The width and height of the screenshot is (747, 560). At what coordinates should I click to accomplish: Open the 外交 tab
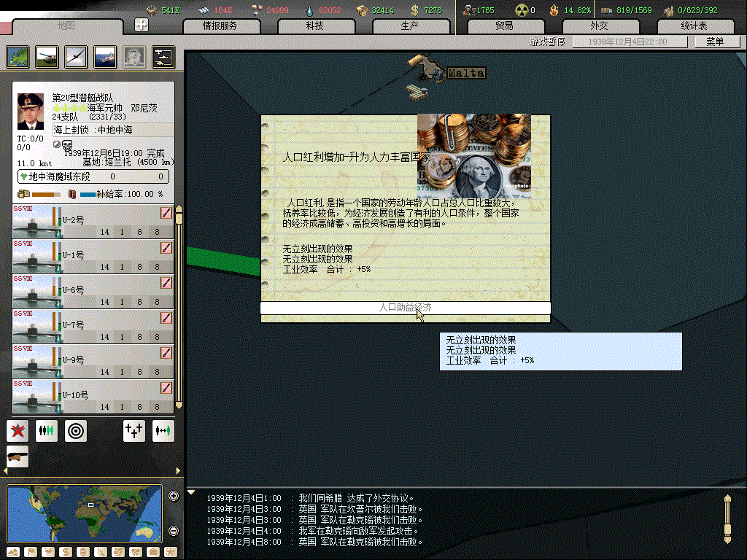coord(598,26)
